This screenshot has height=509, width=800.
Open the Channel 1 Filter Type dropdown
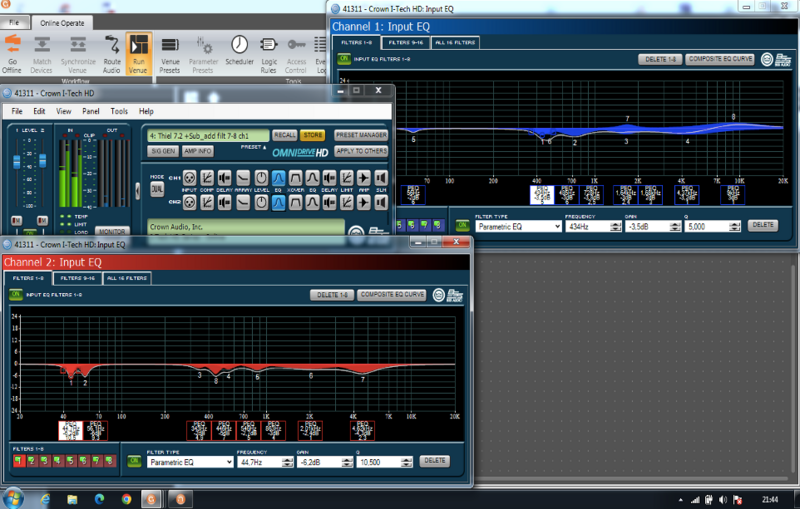517,227
